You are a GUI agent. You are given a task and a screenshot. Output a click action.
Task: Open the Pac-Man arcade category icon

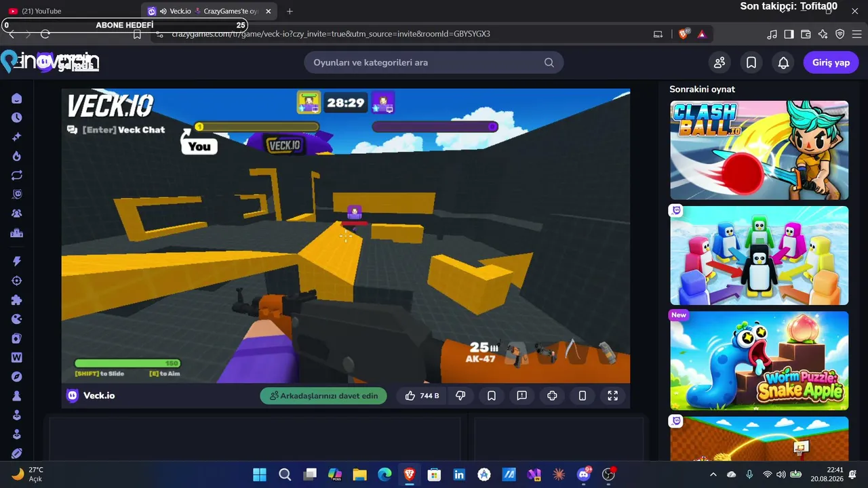(17, 319)
